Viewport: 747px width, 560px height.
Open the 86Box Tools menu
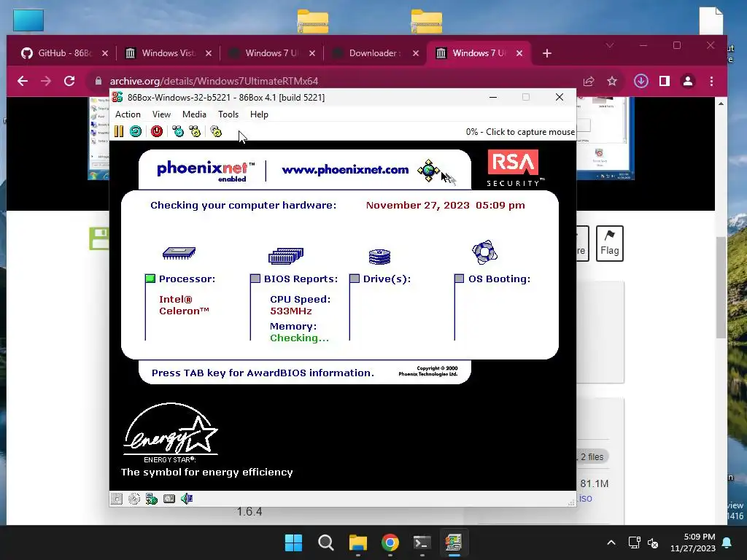point(228,114)
